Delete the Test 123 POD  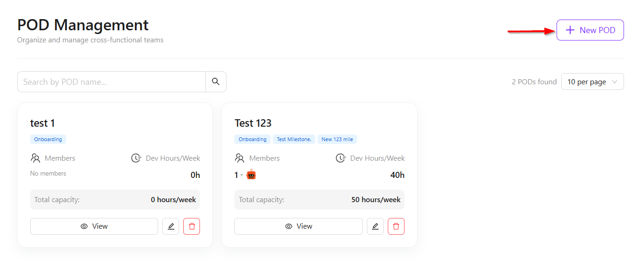tap(396, 226)
